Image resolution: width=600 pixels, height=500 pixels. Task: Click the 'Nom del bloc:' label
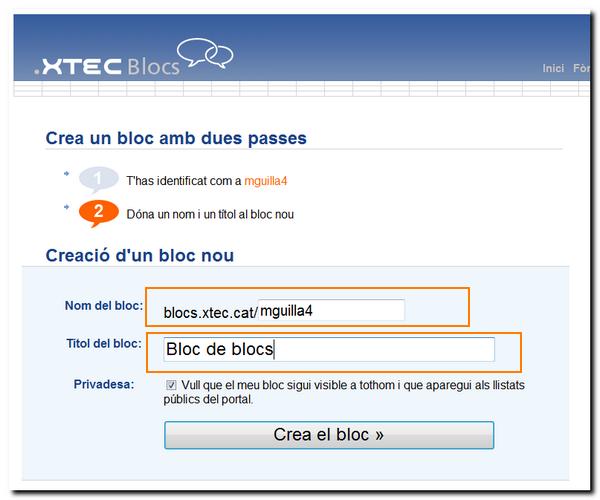[x=104, y=305]
